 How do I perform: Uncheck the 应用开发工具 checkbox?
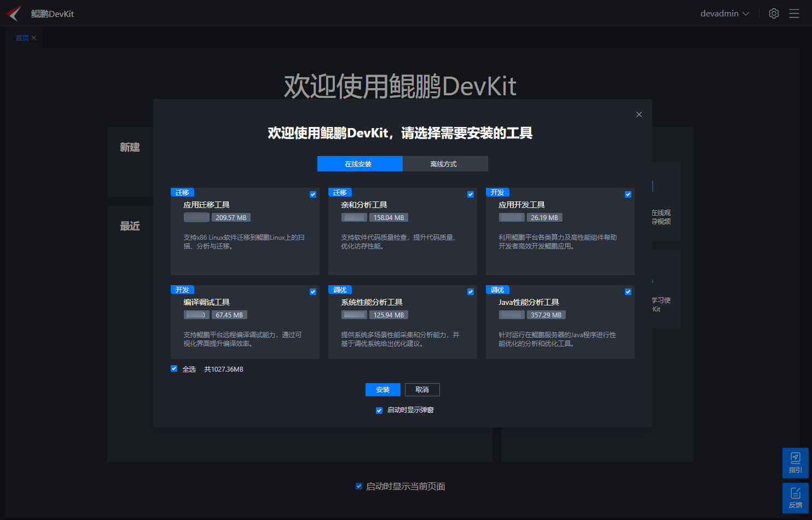(628, 194)
